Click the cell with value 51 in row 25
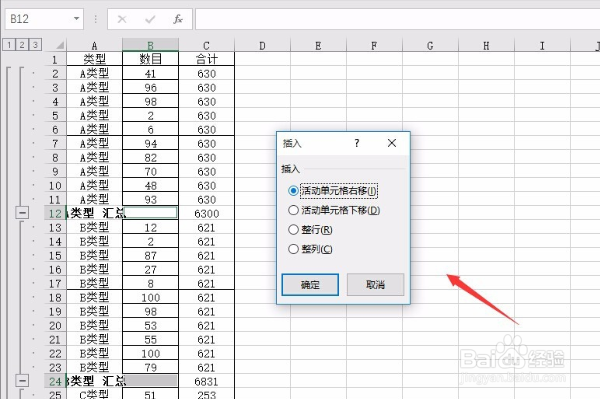The image size is (600, 399). tap(150, 394)
